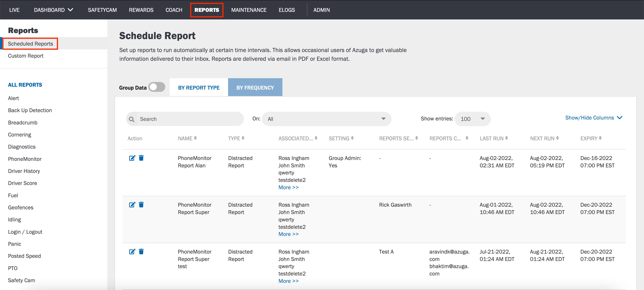Open the MAINTENANCE section
This screenshot has height=290, width=644.
pyautogui.click(x=249, y=10)
